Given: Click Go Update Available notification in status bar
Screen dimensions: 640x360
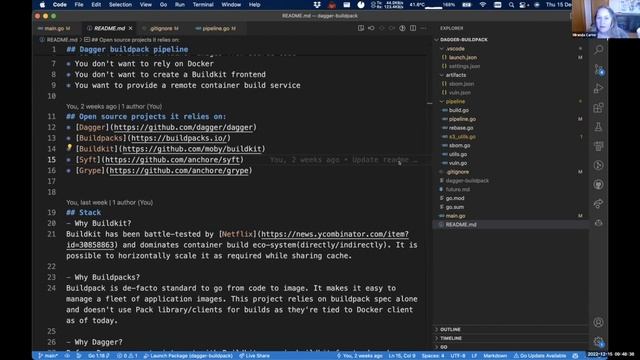Looking at the screenshot, I should 540,356.
